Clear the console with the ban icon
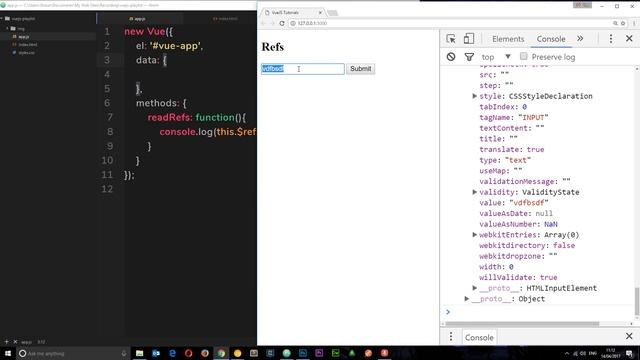The width and height of the screenshot is (640, 360). [451, 57]
